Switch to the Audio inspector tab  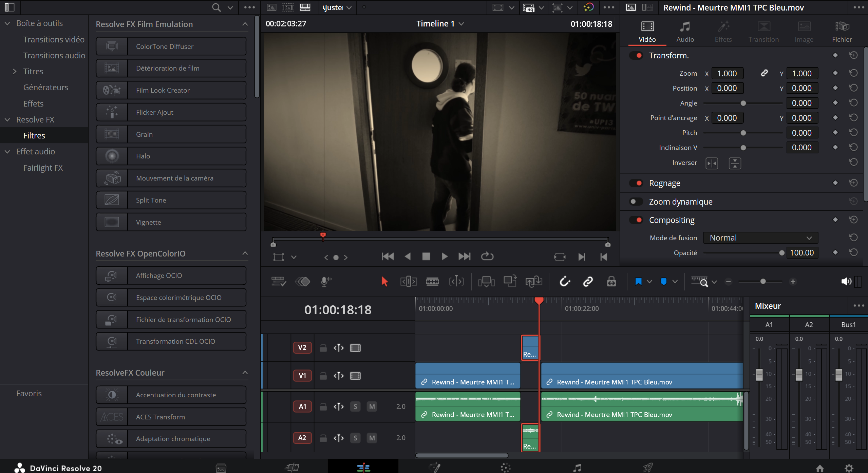(685, 32)
